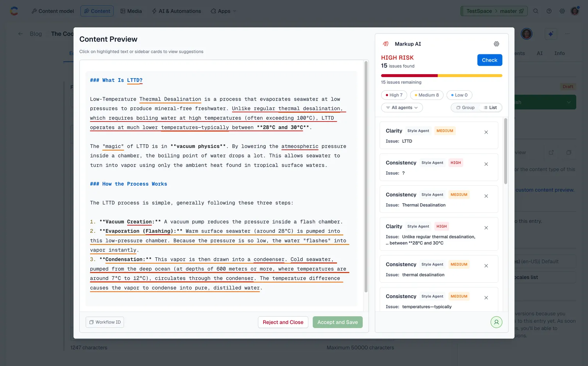Click highlighted misspelling 'atmeospheric'
This screenshot has height=366, width=588.
(x=300, y=146)
